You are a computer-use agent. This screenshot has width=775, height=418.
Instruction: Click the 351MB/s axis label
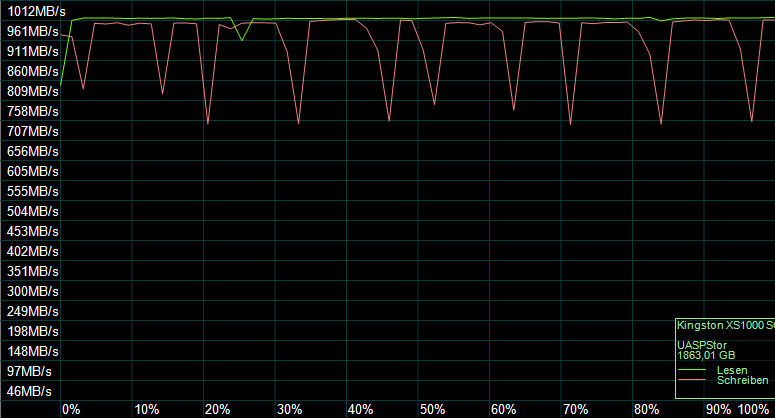click(33, 271)
